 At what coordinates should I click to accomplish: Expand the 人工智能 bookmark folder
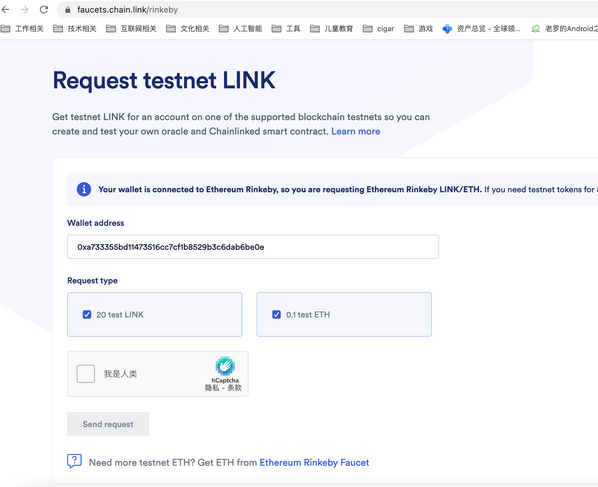tap(240, 29)
